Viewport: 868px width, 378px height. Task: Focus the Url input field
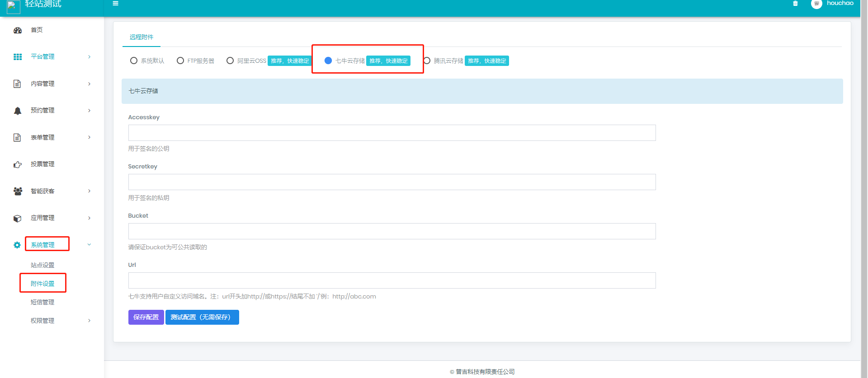[x=392, y=280]
